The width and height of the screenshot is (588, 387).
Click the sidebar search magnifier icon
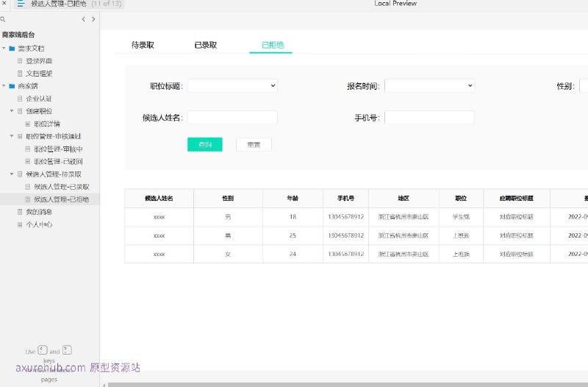click(x=3, y=19)
